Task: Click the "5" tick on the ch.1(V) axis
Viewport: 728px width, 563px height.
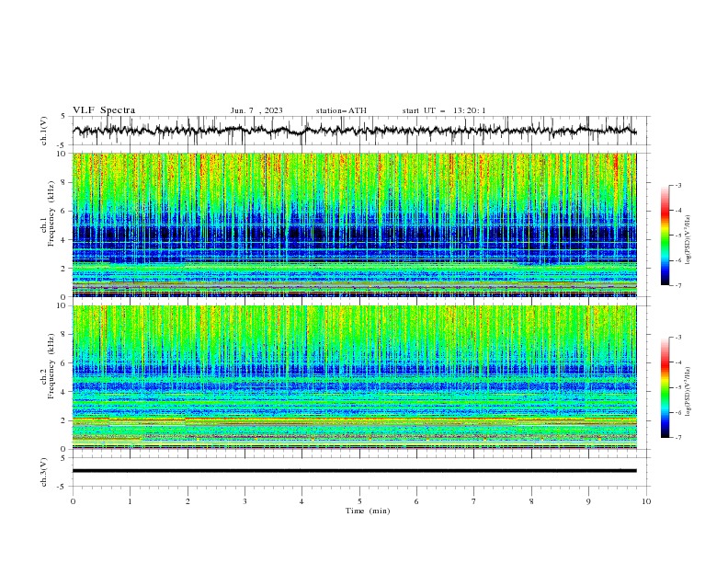Action: [x=65, y=116]
